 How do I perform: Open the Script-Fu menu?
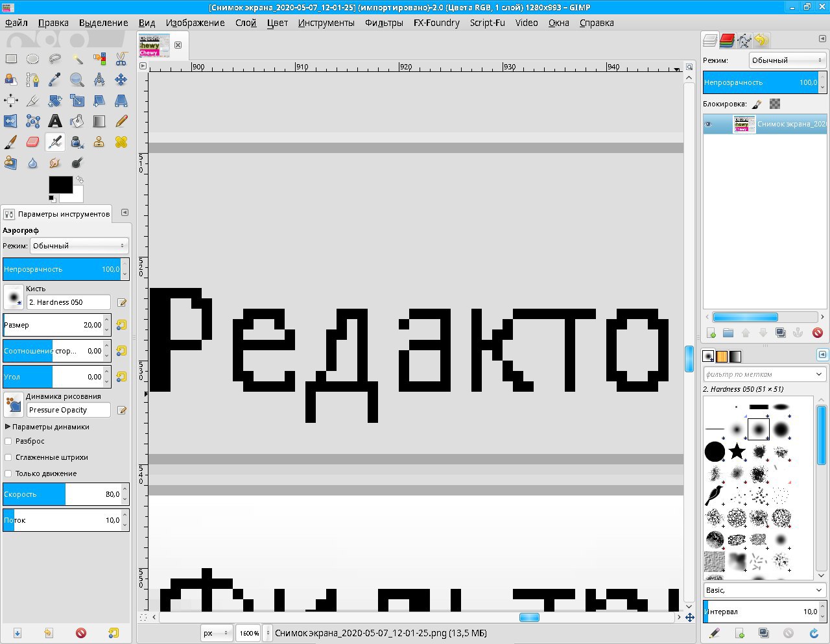[487, 23]
